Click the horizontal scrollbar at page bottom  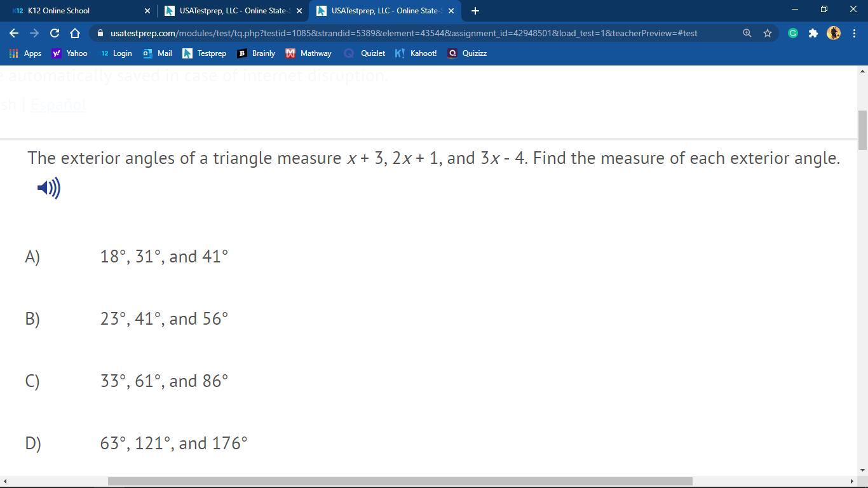point(400,481)
